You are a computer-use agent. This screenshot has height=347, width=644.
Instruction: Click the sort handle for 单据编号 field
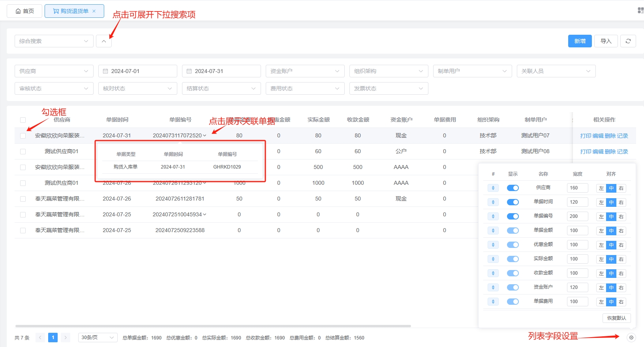pos(493,216)
